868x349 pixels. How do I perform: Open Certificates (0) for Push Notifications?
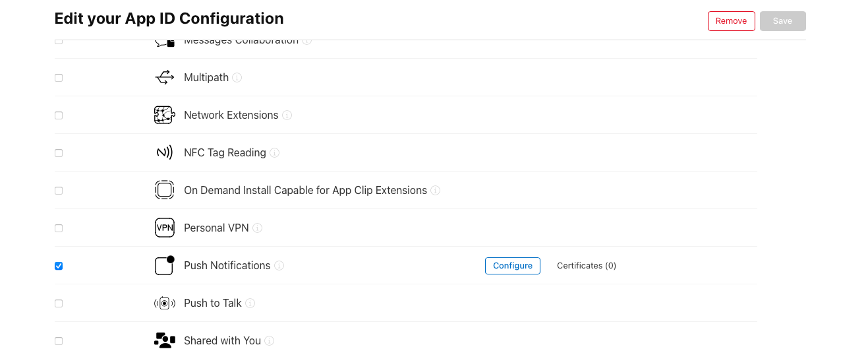point(587,266)
